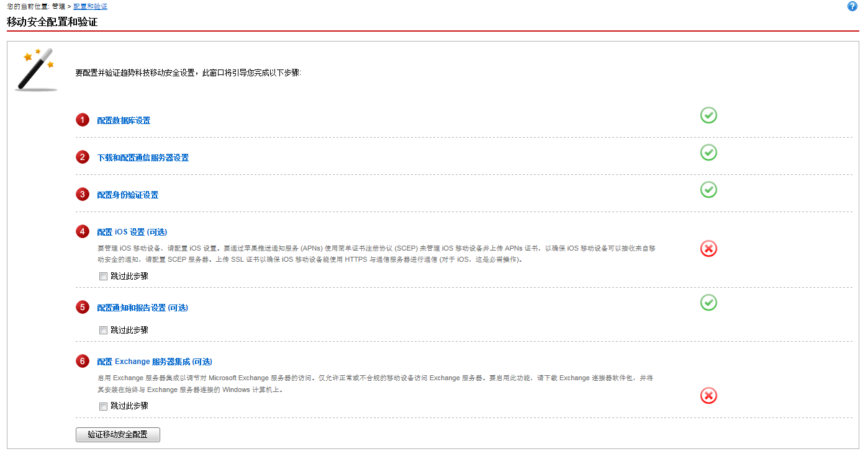Click green checkmark for communication server step
The image size is (868, 454).
pos(708,153)
